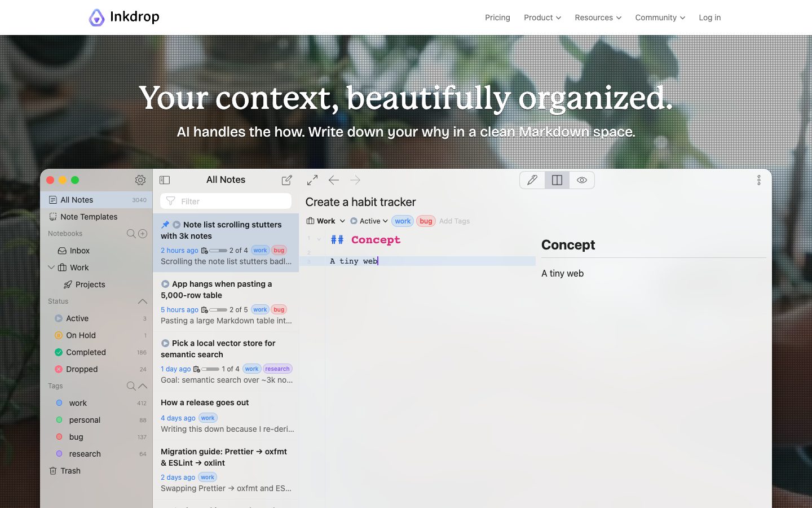
Task: Fold the Concept heading in editor gutter
Action: [x=319, y=239]
